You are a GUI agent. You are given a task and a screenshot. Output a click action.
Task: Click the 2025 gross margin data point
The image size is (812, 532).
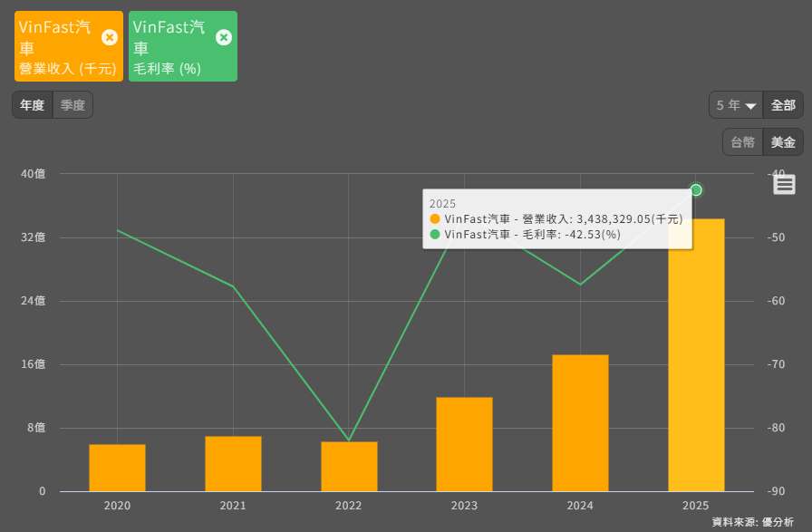tap(696, 189)
